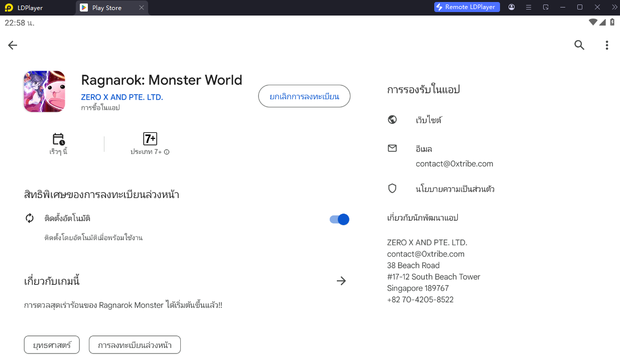Screen dimensions: 620x364
Task: Click the phone number +82 70-4205-8522
Action: point(420,300)
